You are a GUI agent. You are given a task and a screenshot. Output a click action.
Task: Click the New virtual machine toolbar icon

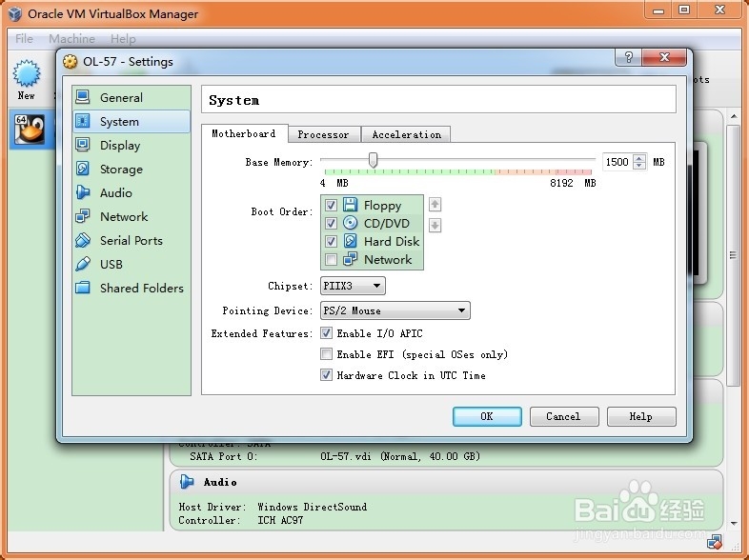27,73
